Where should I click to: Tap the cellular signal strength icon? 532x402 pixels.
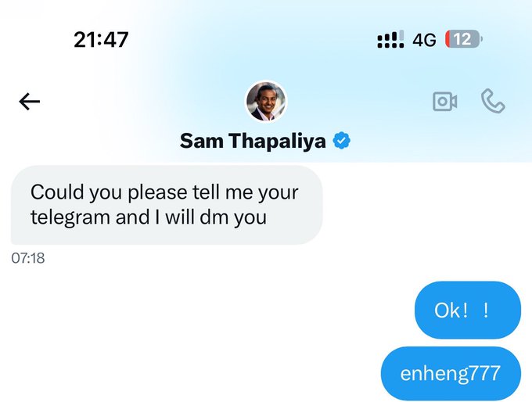(x=390, y=39)
